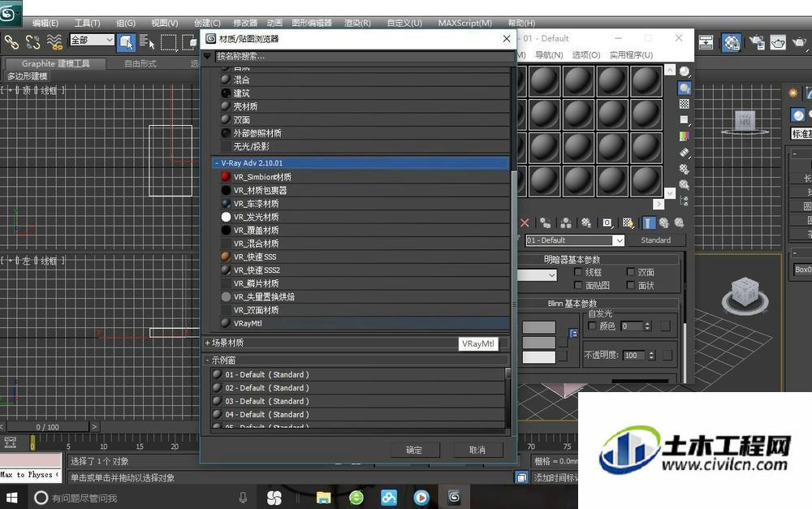Open the MAXScript(M) menu
This screenshot has height=509, width=812.
pyautogui.click(x=464, y=23)
